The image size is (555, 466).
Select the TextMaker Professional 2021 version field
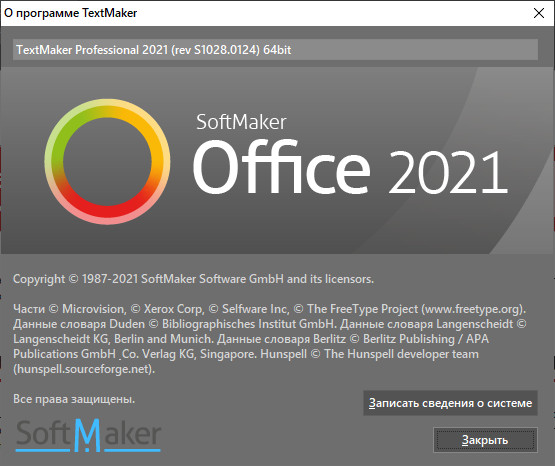pos(275,50)
